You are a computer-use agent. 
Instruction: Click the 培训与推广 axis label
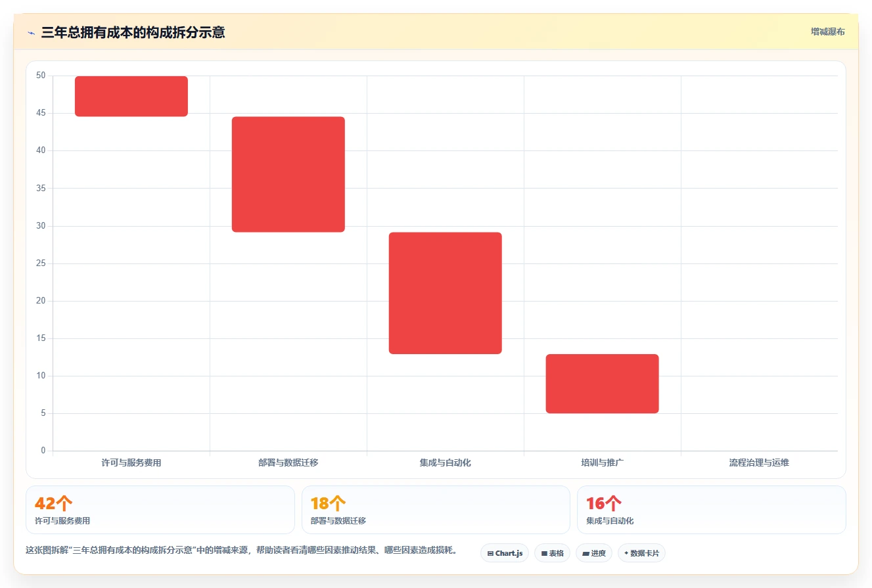603,463
